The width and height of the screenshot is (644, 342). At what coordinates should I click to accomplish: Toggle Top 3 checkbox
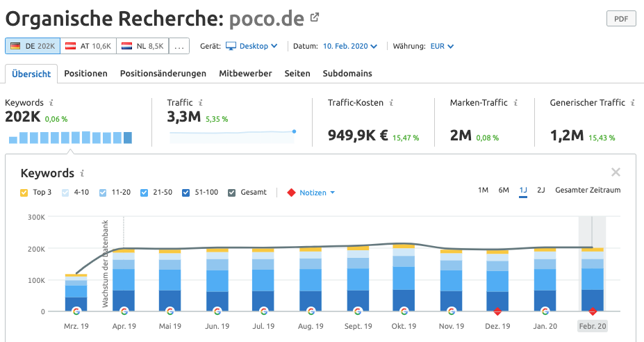tap(24, 193)
